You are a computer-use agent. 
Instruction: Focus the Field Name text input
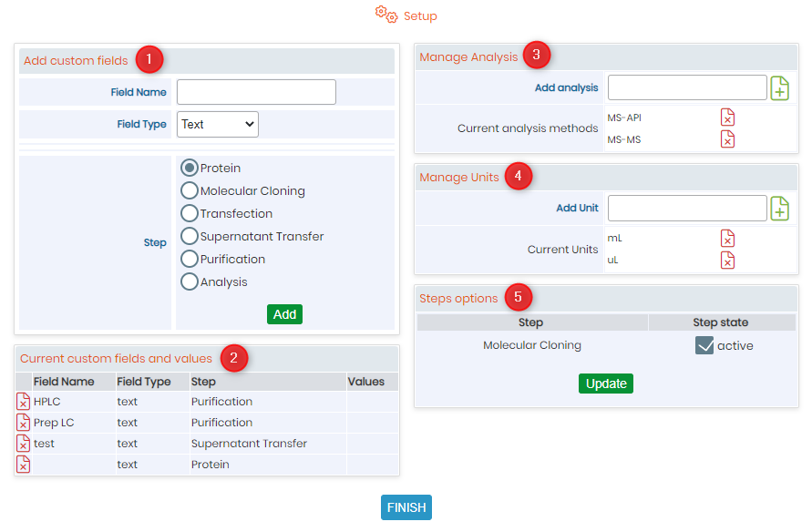coord(256,92)
